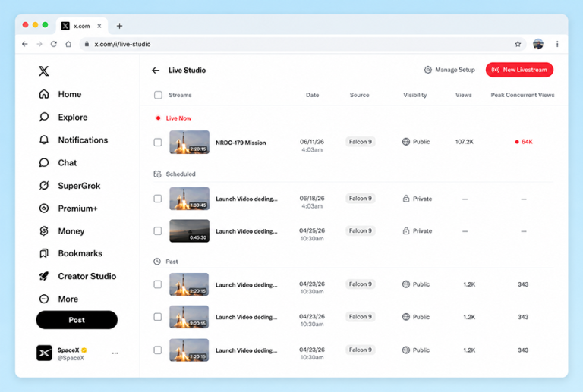Click the More circle icon

[44, 299]
